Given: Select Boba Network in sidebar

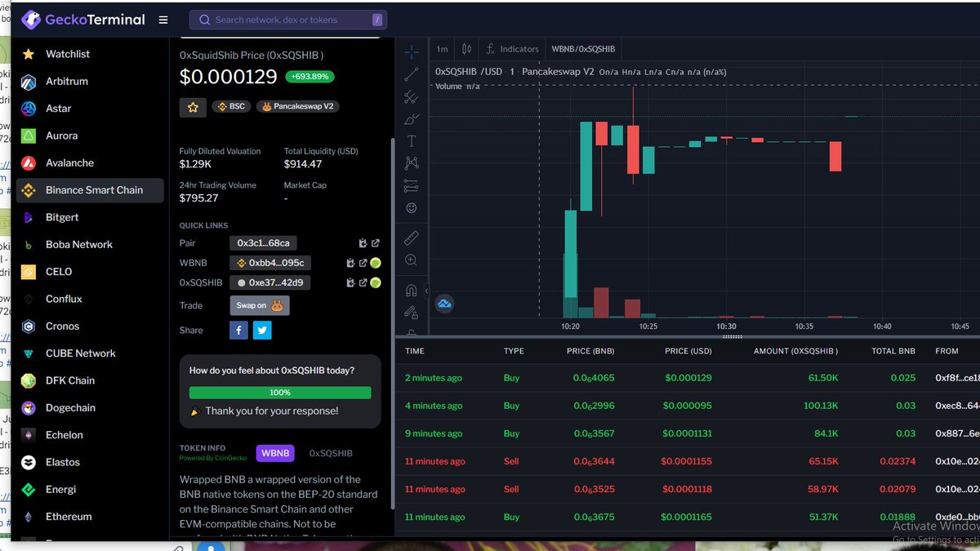Looking at the screenshot, I should pyautogui.click(x=79, y=245).
